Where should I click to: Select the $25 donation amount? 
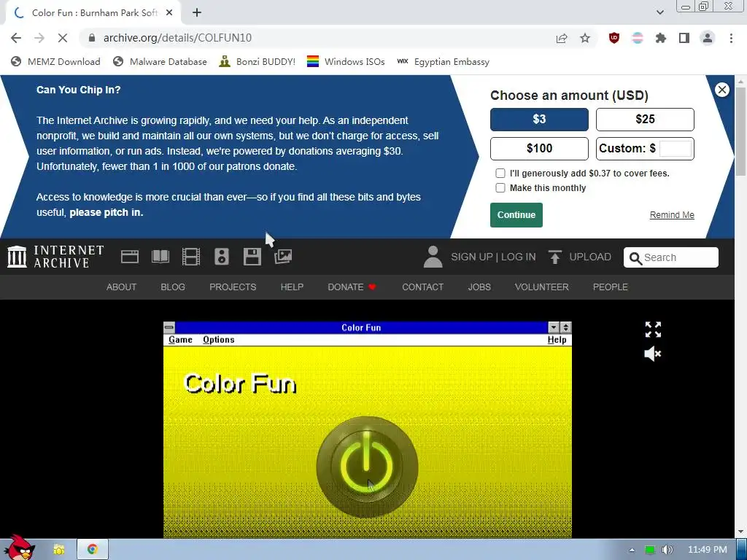[645, 120]
